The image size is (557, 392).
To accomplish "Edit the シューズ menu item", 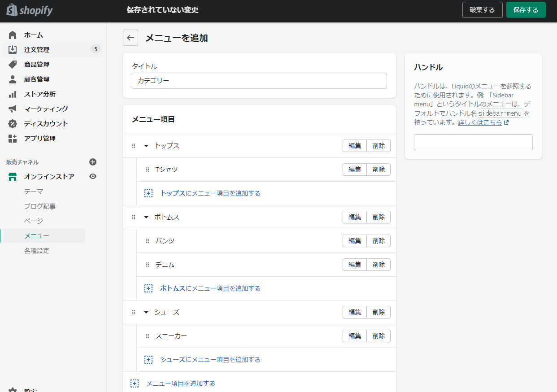I will pos(355,312).
